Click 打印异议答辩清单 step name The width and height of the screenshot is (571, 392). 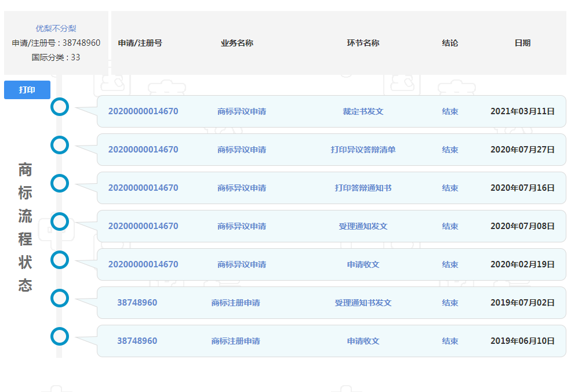(363, 150)
